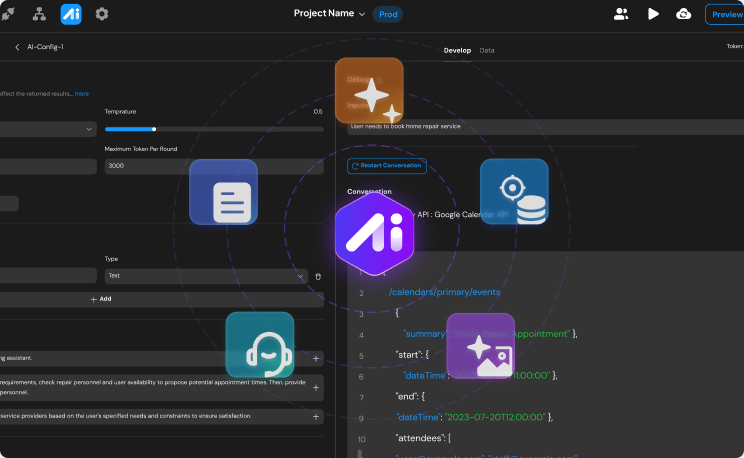Select the blue document tile
744x458 pixels.
click(x=223, y=192)
